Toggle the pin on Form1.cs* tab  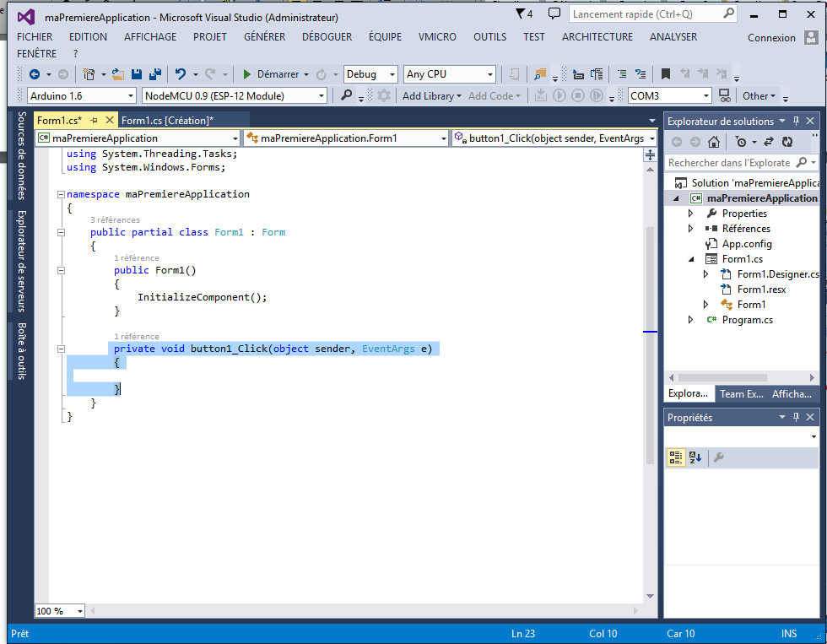point(94,120)
